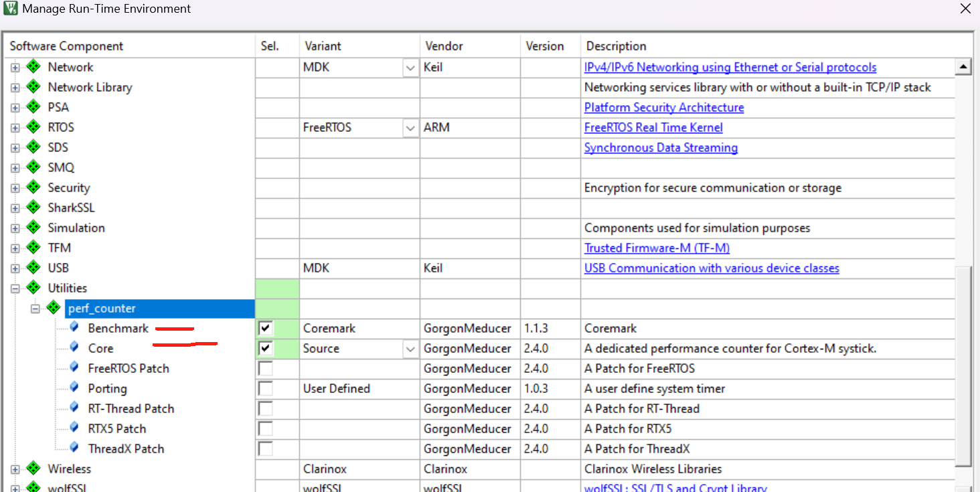Click the green diamond icon beside SharkSSL
The width and height of the screenshot is (980, 492).
pyautogui.click(x=33, y=208)
